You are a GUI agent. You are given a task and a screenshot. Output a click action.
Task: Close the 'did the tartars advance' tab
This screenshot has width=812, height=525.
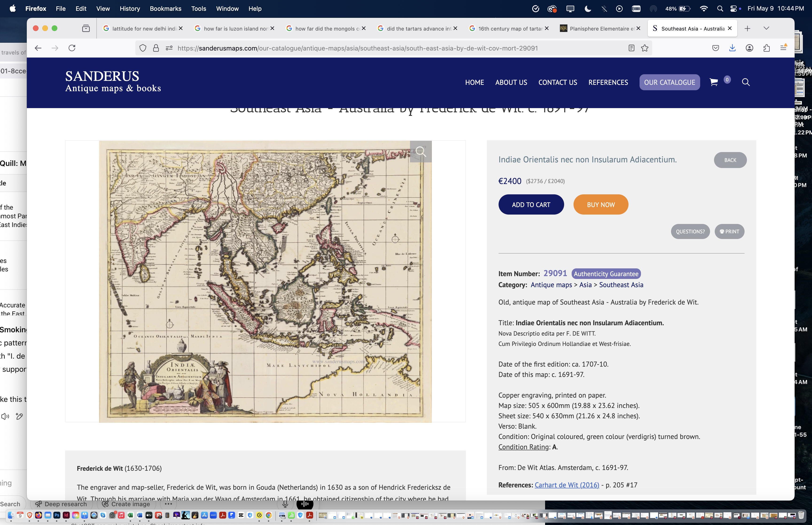pos(455,28)
